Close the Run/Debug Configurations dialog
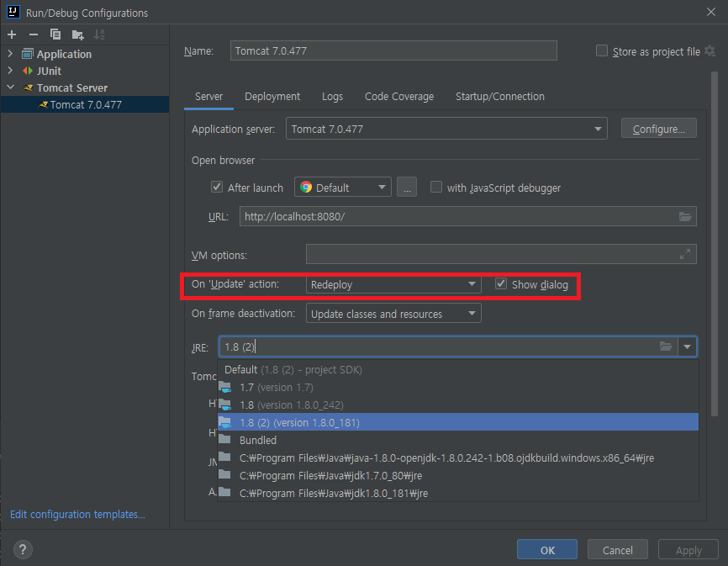This screenshot has height=566, width=728. [x=711, y=12]
